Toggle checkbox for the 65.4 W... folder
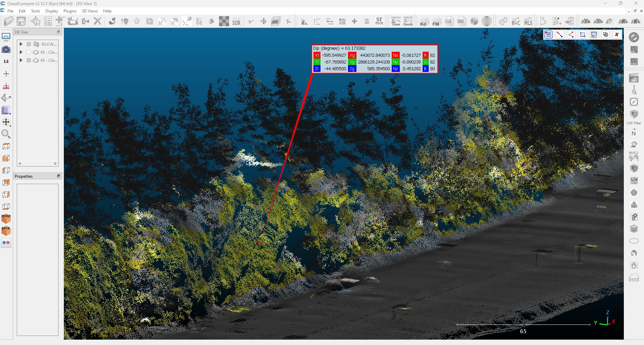Image resolution: width=644 pixels, height=345 pixels. 29,44
